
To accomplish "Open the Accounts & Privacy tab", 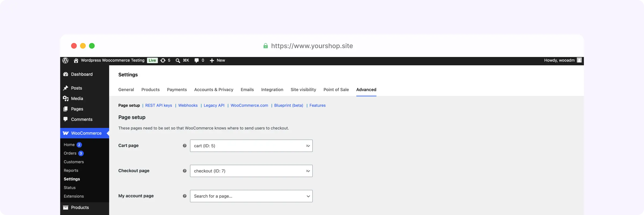I will pos(214,89).
